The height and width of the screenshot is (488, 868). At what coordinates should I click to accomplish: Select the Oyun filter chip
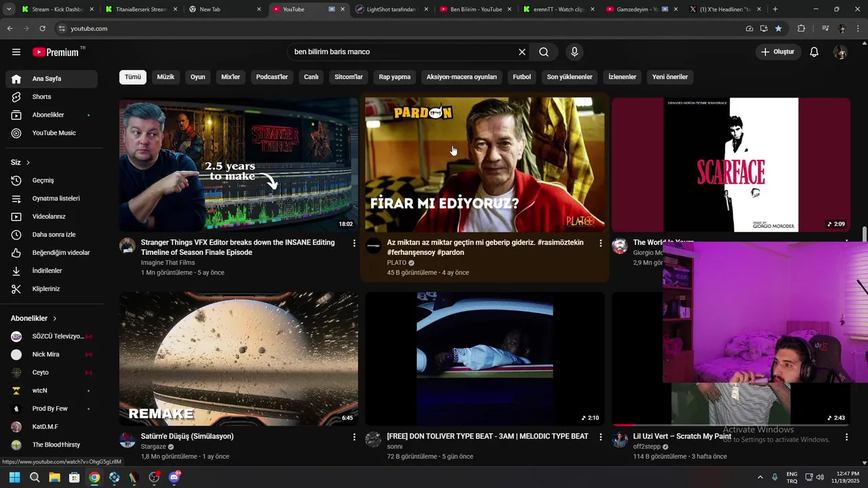coord(197,77)
